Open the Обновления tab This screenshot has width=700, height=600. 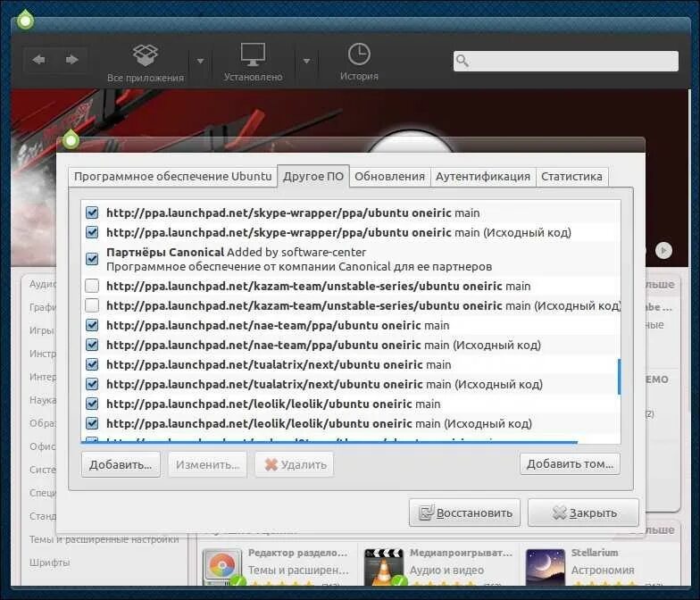389,177
